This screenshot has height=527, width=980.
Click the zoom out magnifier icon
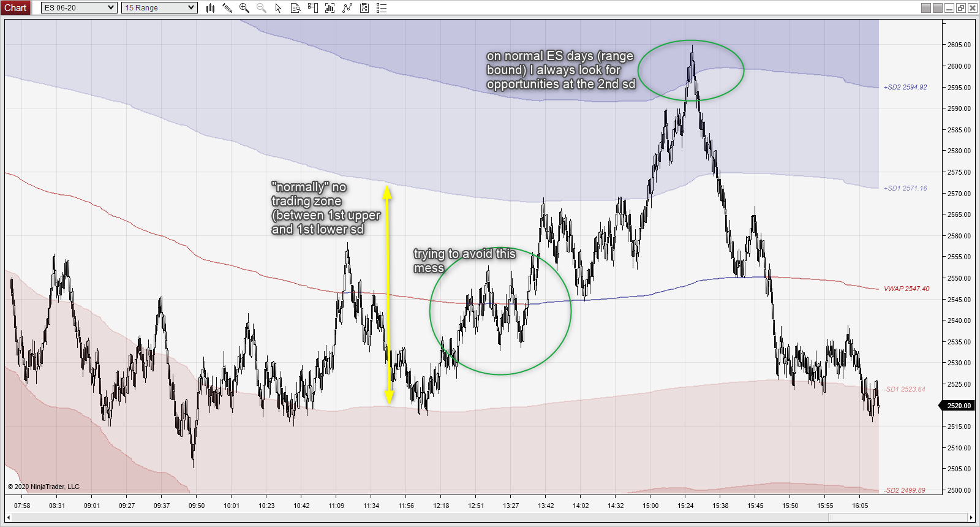click(262, 8)
